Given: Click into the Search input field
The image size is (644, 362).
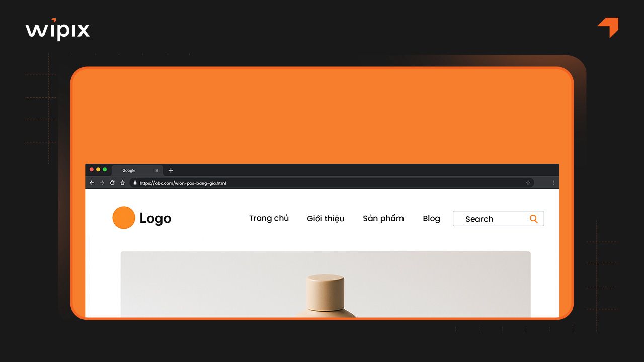Looking at the screenshot, I should (x=498, y=219).
